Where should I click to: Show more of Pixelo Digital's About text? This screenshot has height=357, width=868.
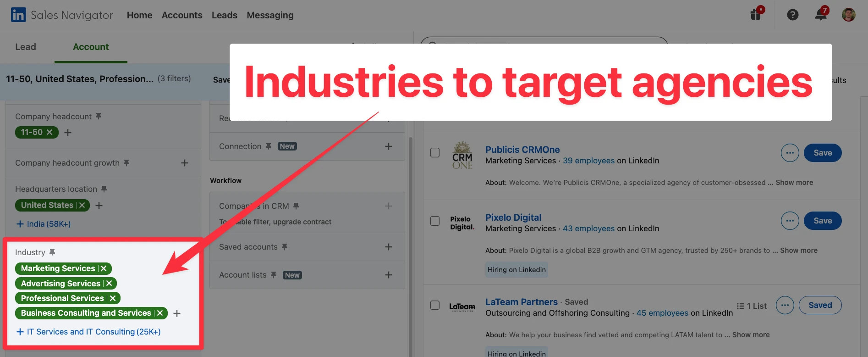(799, 251)
